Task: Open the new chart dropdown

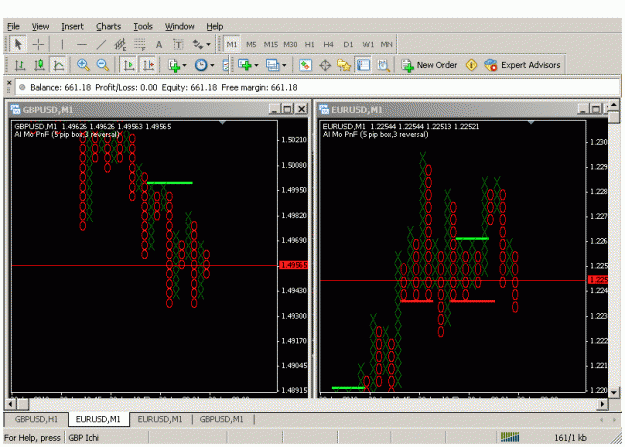Action: [248, 65]
